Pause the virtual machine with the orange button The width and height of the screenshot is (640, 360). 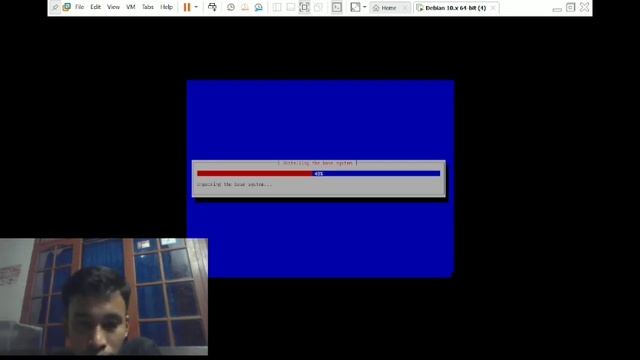pos(187,7)
